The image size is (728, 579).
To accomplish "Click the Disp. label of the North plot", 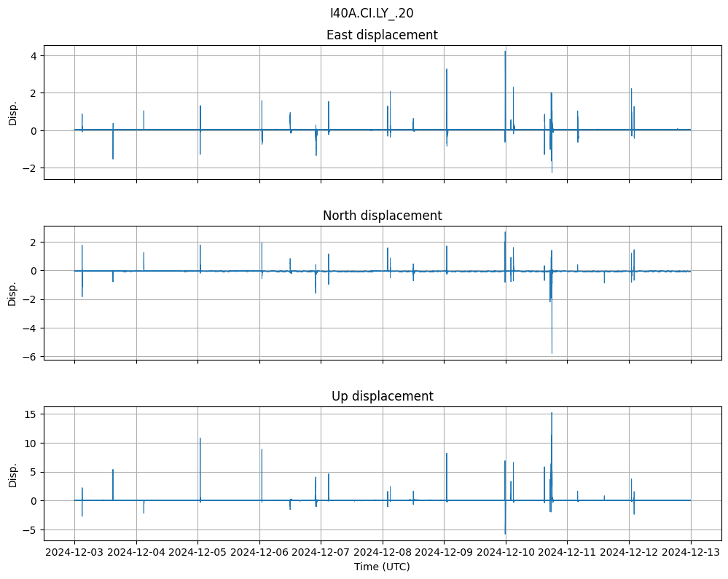I will (x=12, y=293).
